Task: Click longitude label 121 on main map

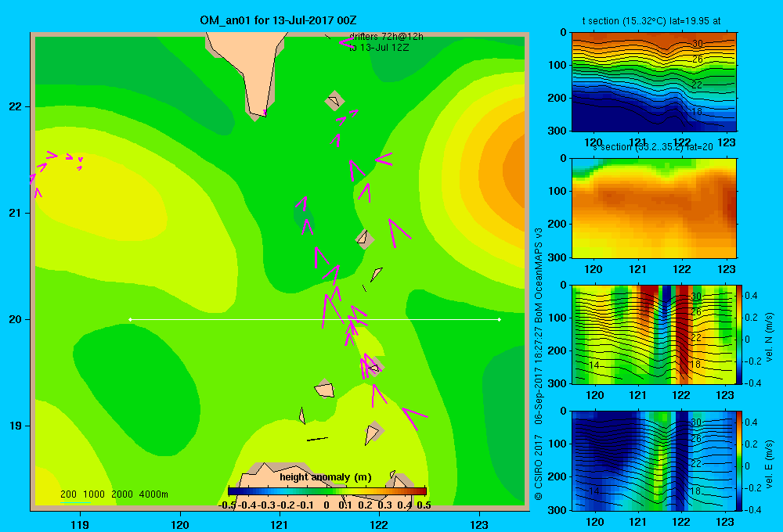Action: click(280, 524)
